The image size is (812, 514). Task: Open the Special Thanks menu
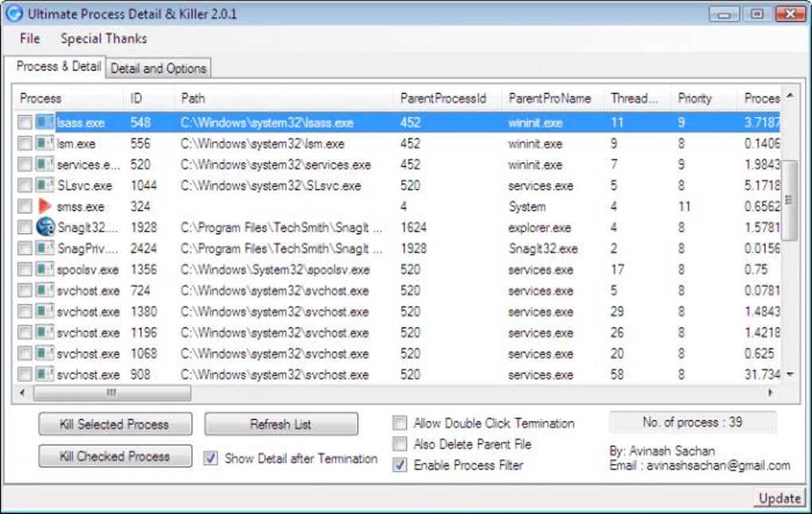coord(103,38)
